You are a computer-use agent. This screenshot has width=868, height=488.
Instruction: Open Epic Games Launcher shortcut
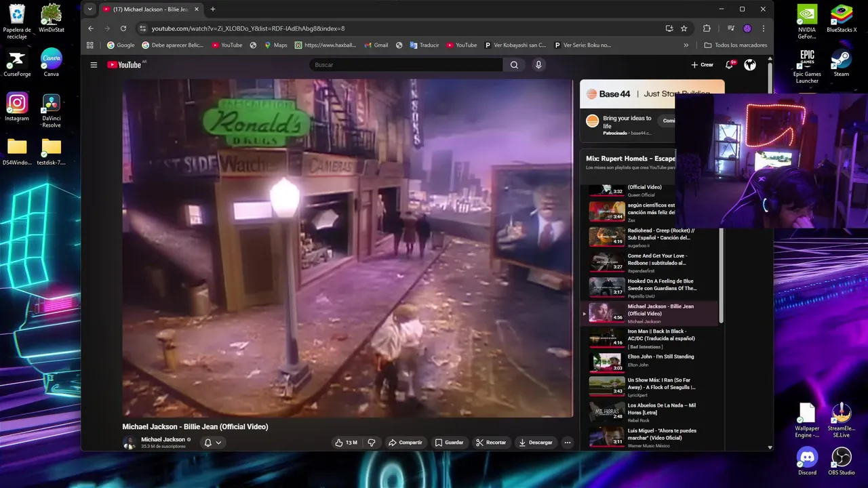click(807, 66)
